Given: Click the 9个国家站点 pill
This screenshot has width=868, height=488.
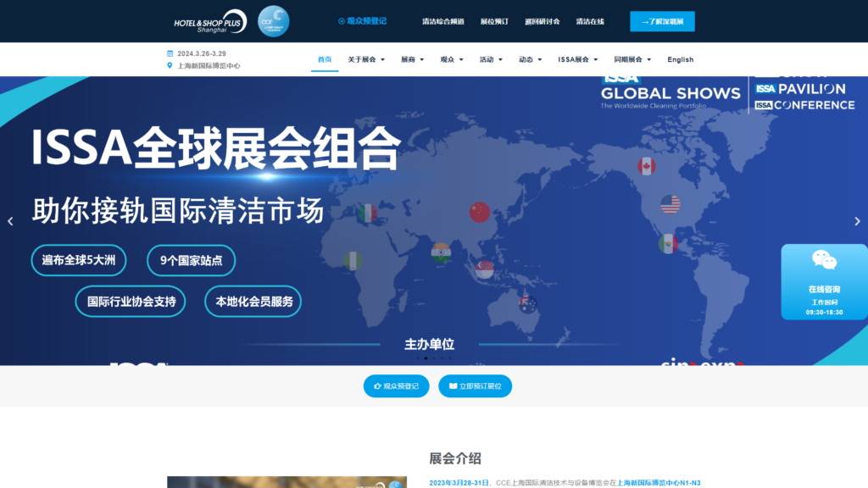Looking at the screenshot, I should (x=191, y=260).
